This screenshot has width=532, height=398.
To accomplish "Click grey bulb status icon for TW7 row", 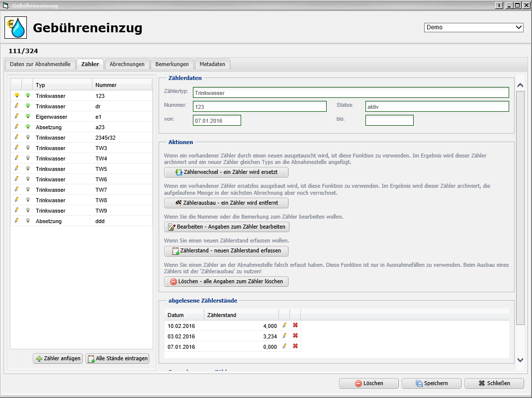I will tap(28, 189).
